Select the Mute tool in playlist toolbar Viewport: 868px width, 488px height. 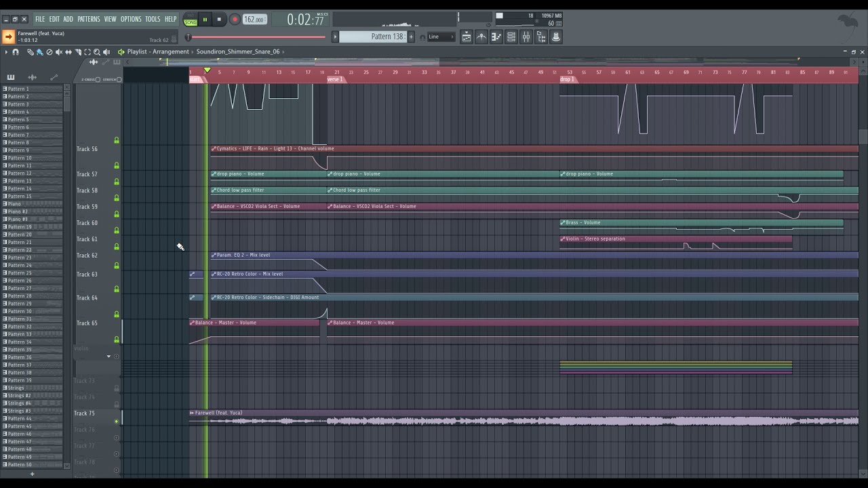pos(59,52)
